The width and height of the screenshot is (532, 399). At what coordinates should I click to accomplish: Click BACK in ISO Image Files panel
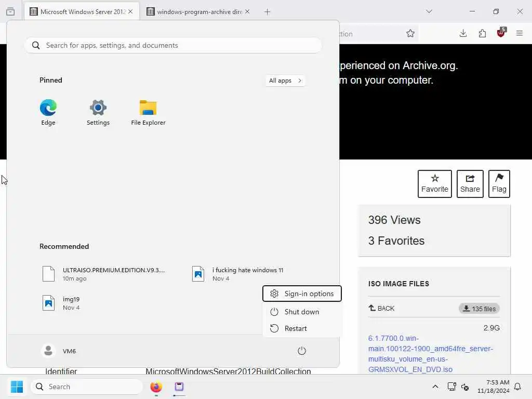[x=381, y=308]
